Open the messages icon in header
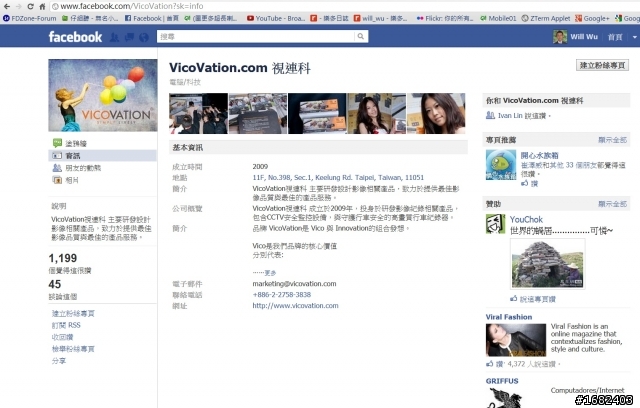 [x=129, y=37]
